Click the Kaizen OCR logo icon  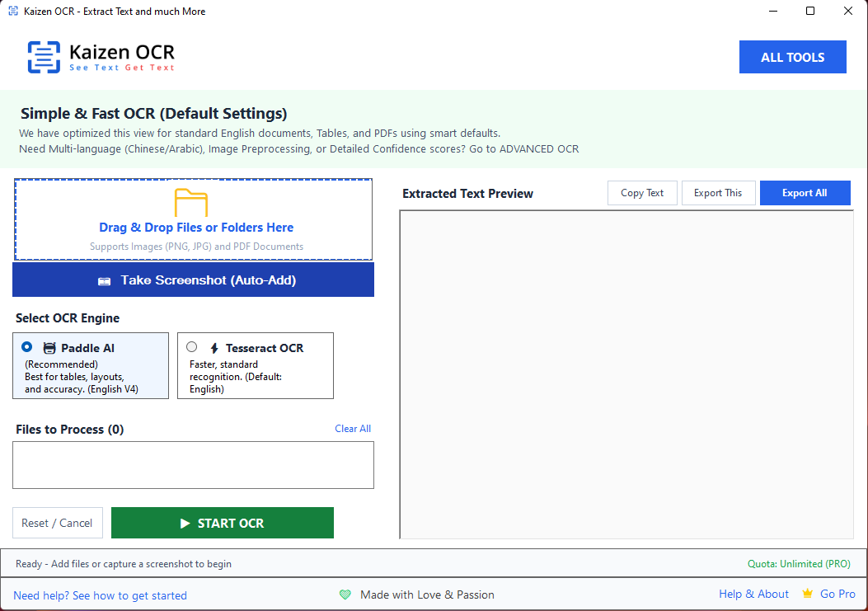pos(44,57)
